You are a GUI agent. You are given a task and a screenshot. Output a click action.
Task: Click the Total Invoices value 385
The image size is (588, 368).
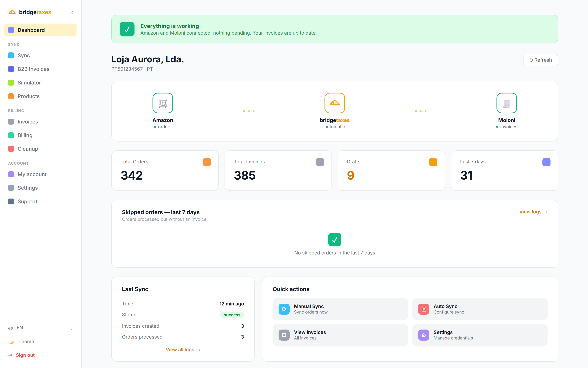tap(245, 176)
